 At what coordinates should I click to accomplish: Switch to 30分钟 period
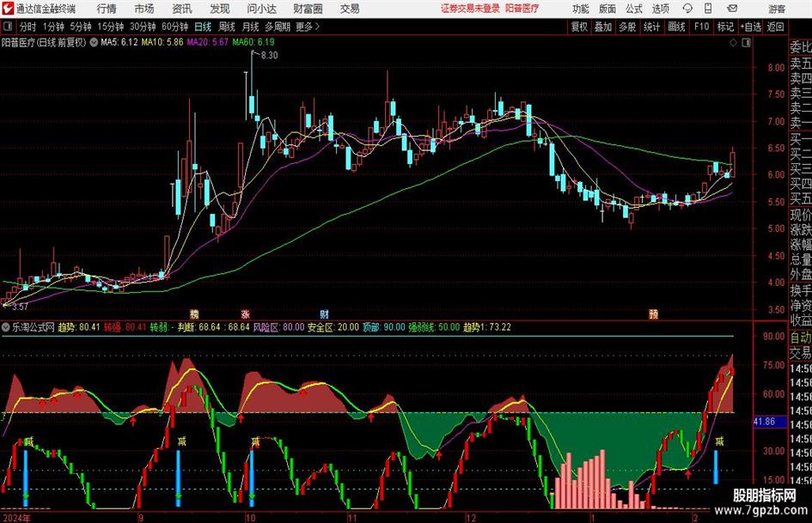(143, 27)
